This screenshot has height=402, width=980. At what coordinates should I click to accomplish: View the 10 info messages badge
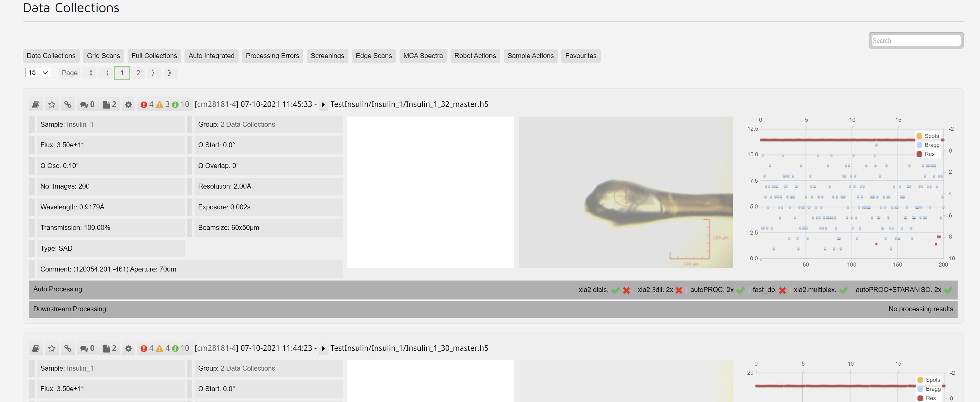(x=180, y=104)
